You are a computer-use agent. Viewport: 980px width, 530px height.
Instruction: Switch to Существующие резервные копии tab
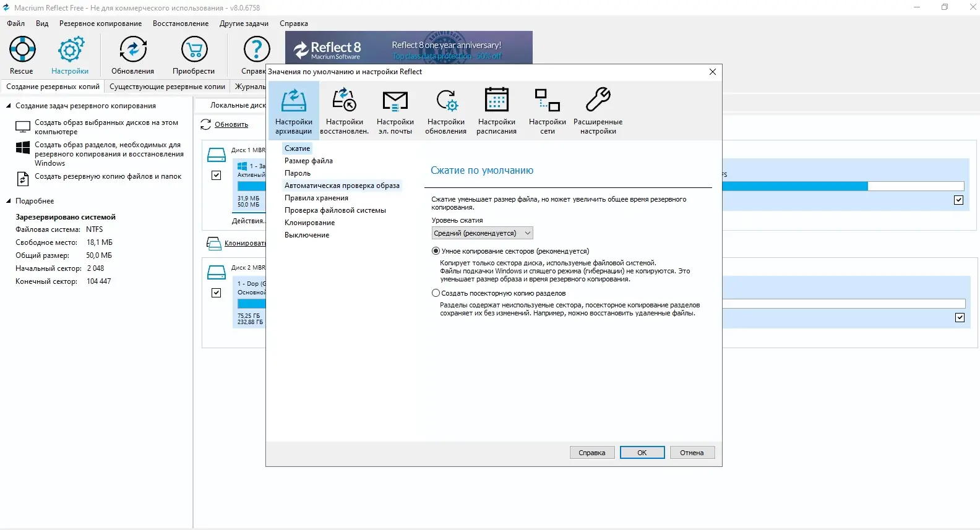pyautogui.click(x=167, y=87)
